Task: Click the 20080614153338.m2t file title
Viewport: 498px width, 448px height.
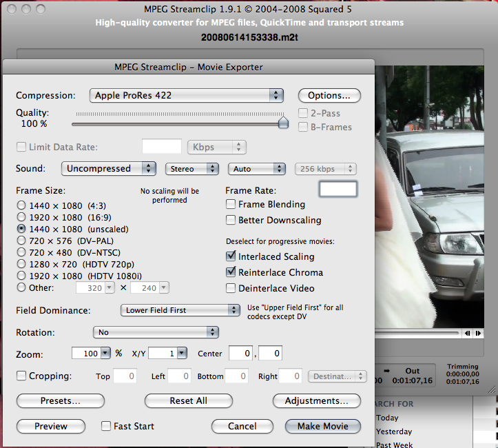Action: 249,37
